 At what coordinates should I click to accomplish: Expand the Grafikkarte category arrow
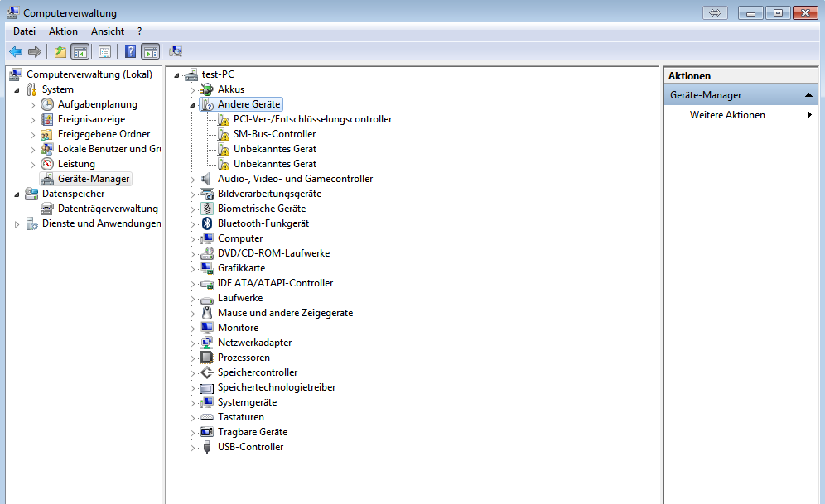[x=192, y=269]
